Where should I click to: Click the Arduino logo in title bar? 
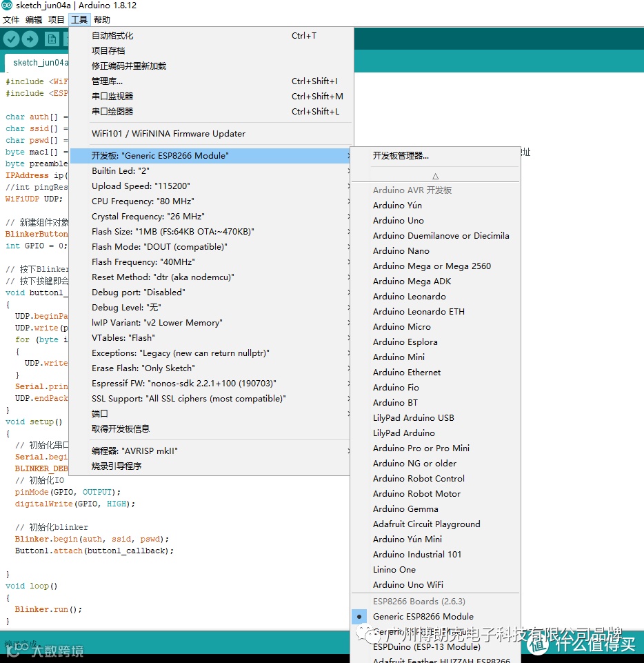pyautogui.click(x=7, y=5)
